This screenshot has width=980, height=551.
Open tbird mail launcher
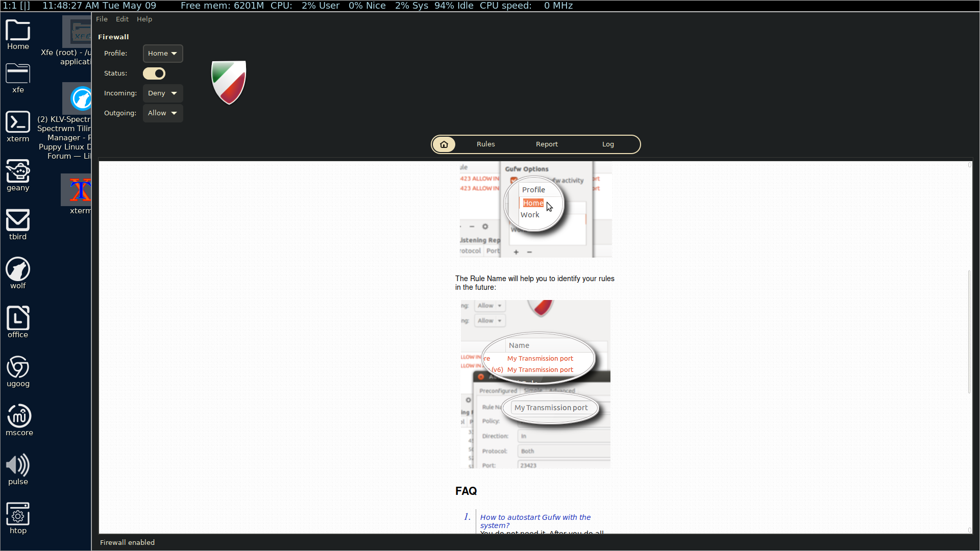18,221
